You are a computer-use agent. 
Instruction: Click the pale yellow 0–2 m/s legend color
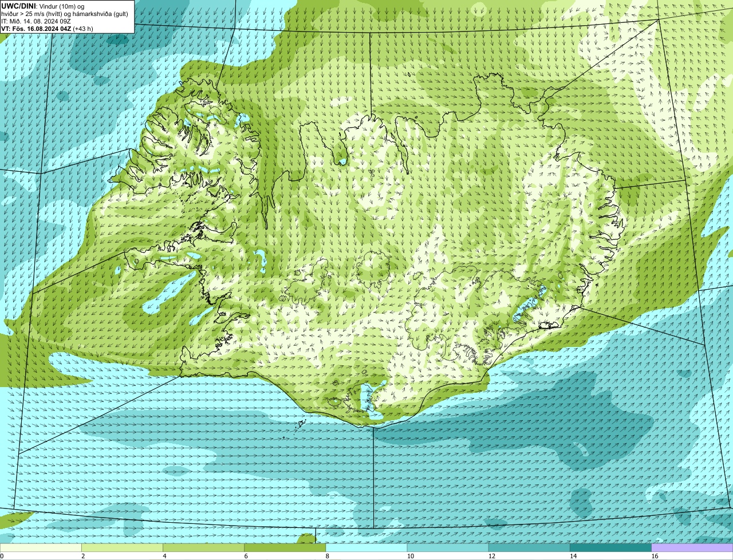point(41,547)
